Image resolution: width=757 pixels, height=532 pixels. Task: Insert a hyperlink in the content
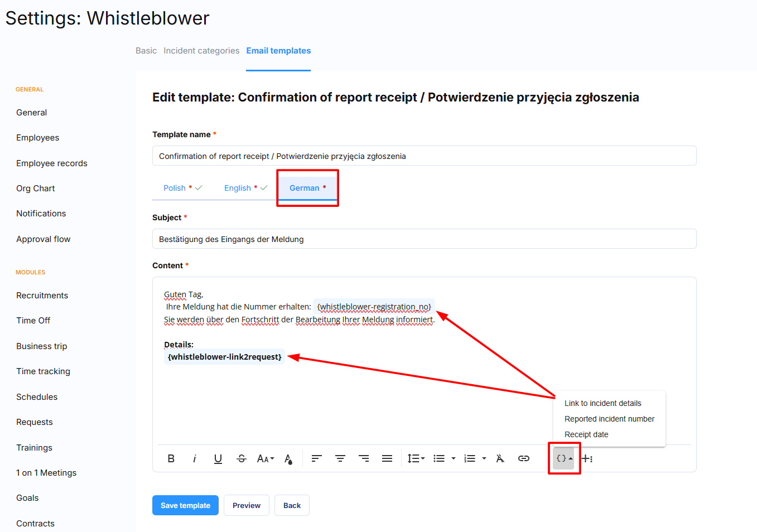[x=523, y=458]
